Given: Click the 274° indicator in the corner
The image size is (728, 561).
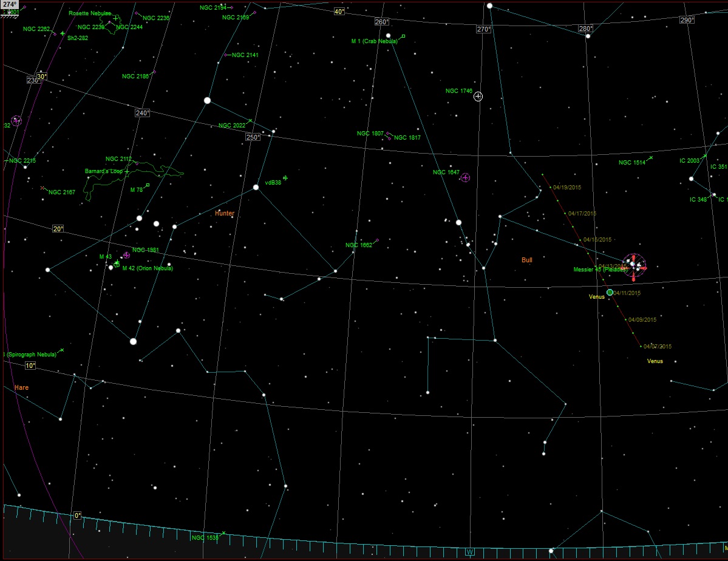Looking at the screenshot, I should coord(9,4).
